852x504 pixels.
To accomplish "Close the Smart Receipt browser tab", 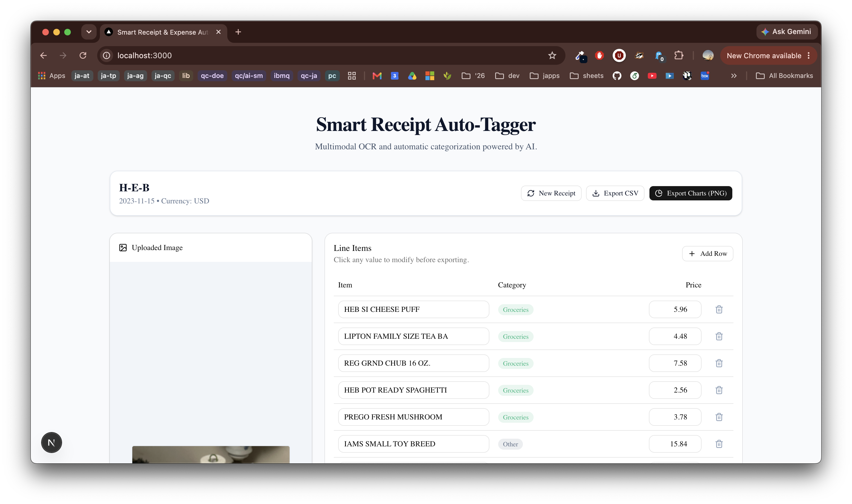I will [x=218, y=32].
